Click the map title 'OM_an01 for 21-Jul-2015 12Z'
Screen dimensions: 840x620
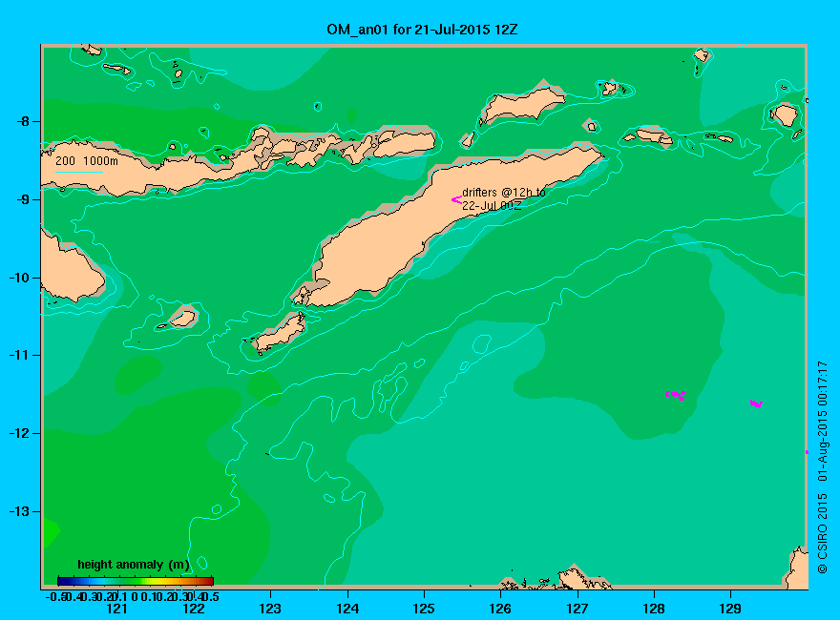tap(422, 30)
